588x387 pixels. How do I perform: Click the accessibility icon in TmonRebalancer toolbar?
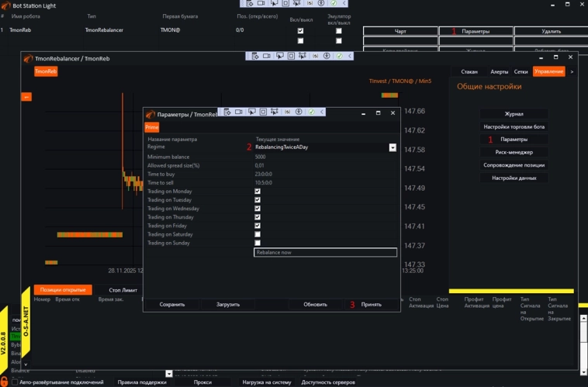(x=327, y=56)
